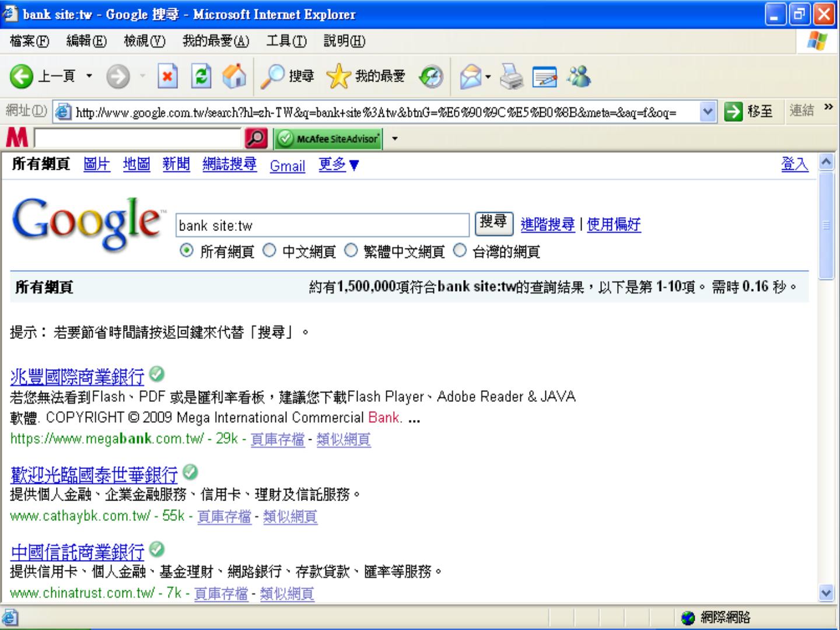Click the Messenger people icon
This screenshot has width=840, height=630.
(x=579, y=77)
